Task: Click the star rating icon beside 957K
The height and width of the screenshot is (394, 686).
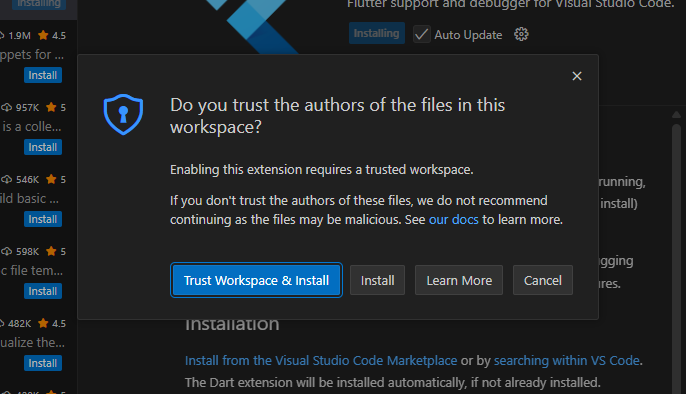Action: tap(51, 107)
